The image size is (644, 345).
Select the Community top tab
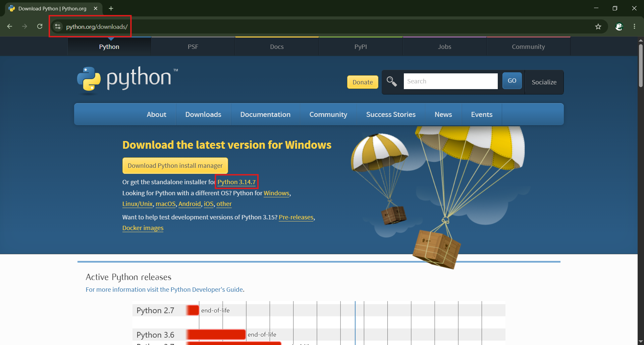(x=528, y=47)
